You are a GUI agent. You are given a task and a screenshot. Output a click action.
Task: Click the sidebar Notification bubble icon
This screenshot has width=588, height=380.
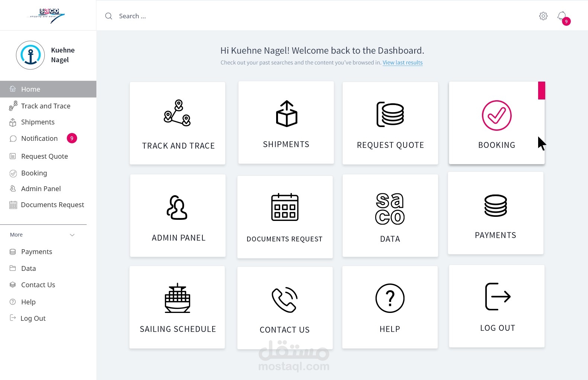tap(13, 139)
